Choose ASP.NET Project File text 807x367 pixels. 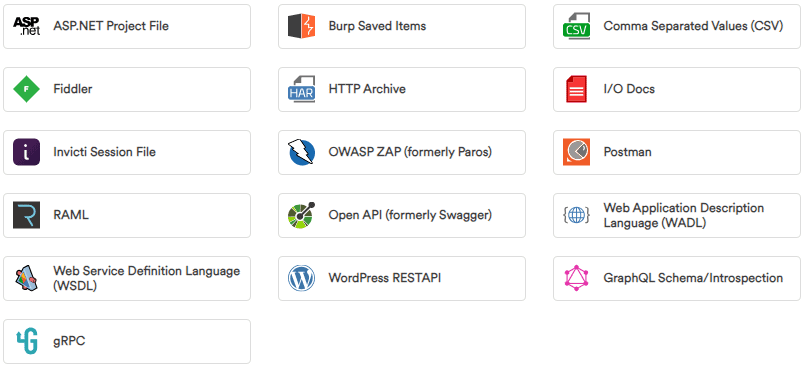click(x=111, y=26)
